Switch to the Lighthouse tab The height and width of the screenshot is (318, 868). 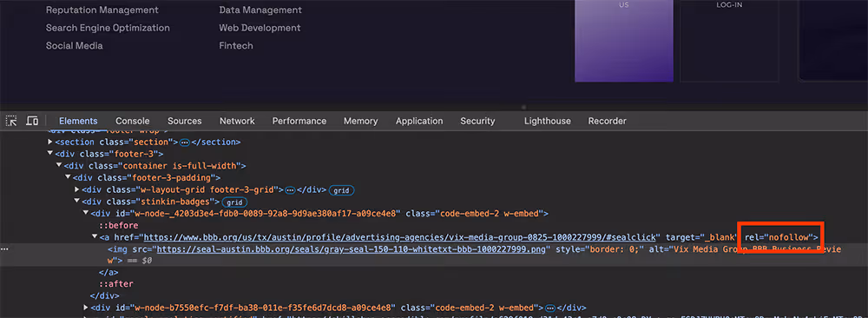click(x=548, y=121)
